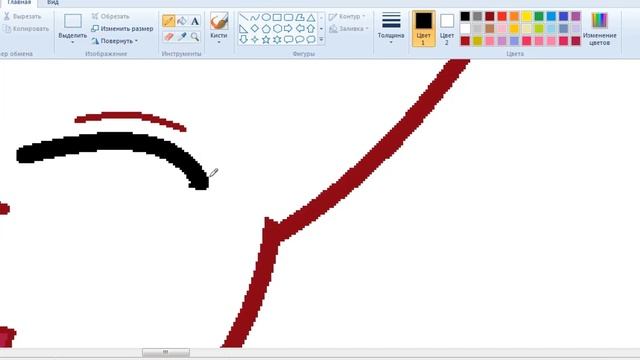Pick the black palette swatch
The image size is (640, 360).
(465, 16)
